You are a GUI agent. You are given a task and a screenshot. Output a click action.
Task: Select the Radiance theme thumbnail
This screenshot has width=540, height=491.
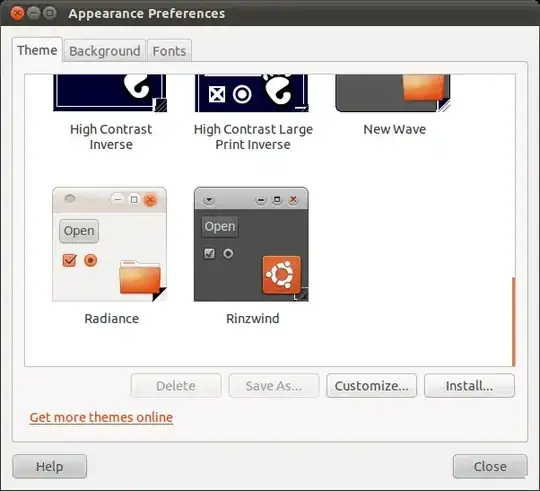point(110,244)
